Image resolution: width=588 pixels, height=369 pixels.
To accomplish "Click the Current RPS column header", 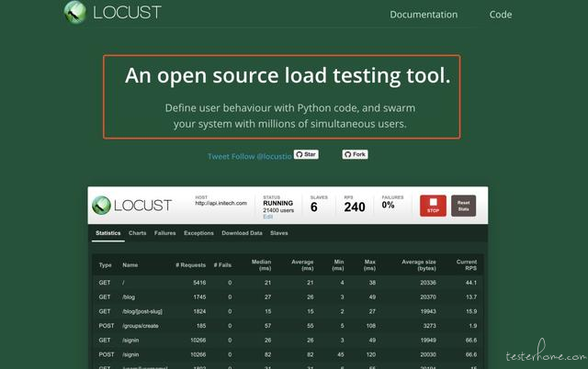I will tap(467, 265).
